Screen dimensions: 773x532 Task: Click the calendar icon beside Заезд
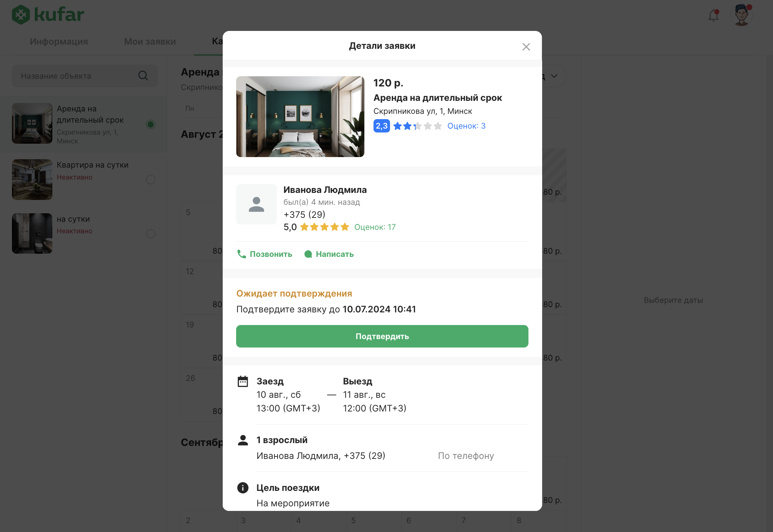243,381
